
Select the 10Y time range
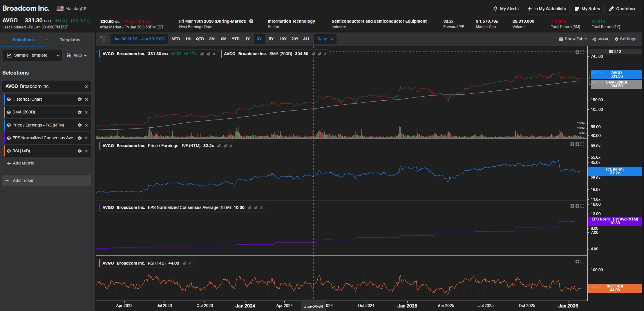point(283,39)
